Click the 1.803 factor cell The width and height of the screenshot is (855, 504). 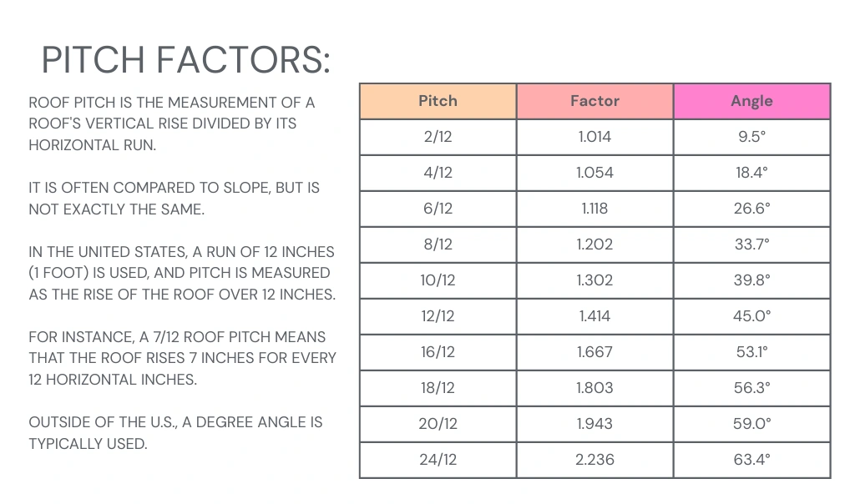pyautogui.click(x=594, y=388)
